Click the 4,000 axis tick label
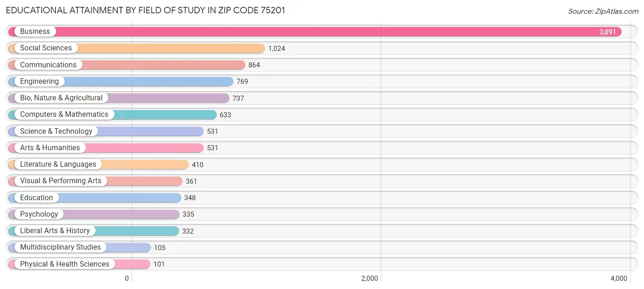This screenshot has width=644, height=289. pyautogui.click(x=619, y=278)
